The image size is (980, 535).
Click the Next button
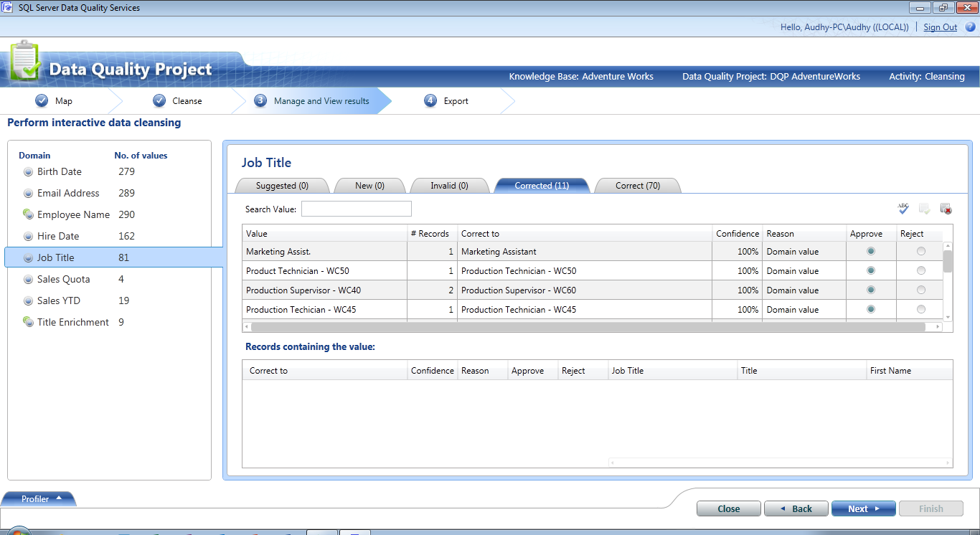[863, 508]
